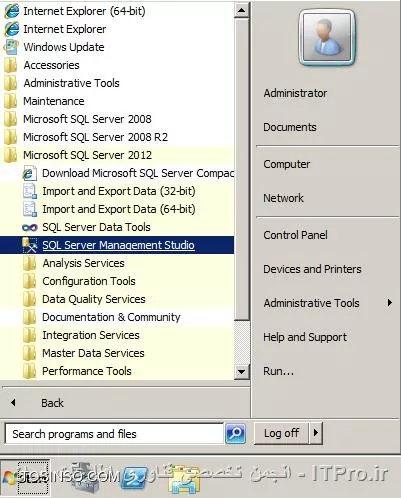Expand the Microsoft SQL Server 2008 R2 folder

(117, 137)
